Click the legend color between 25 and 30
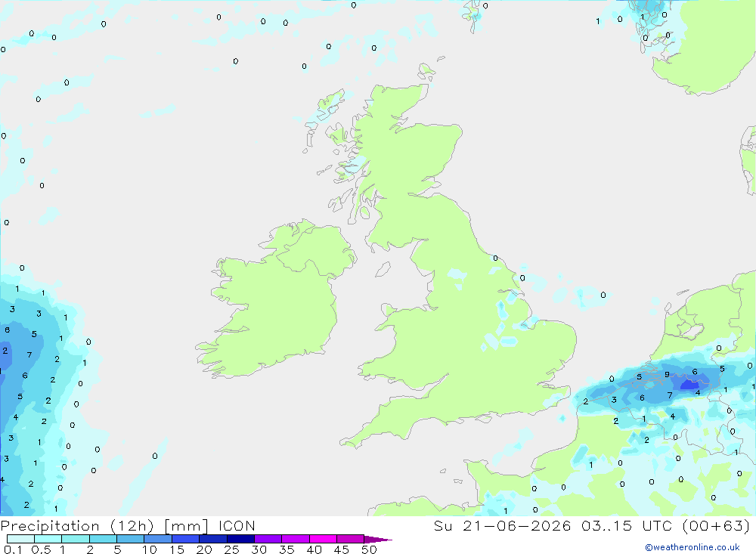 [x=240, y=539]
